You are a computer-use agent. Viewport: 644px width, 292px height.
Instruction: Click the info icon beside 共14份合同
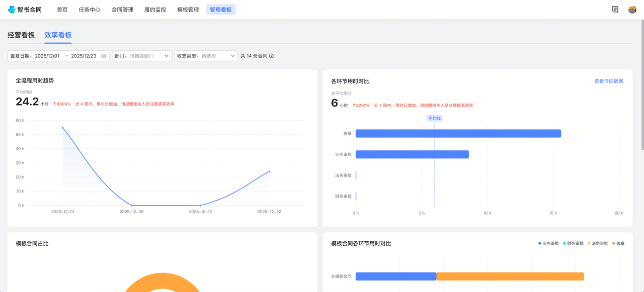(271, 56)
